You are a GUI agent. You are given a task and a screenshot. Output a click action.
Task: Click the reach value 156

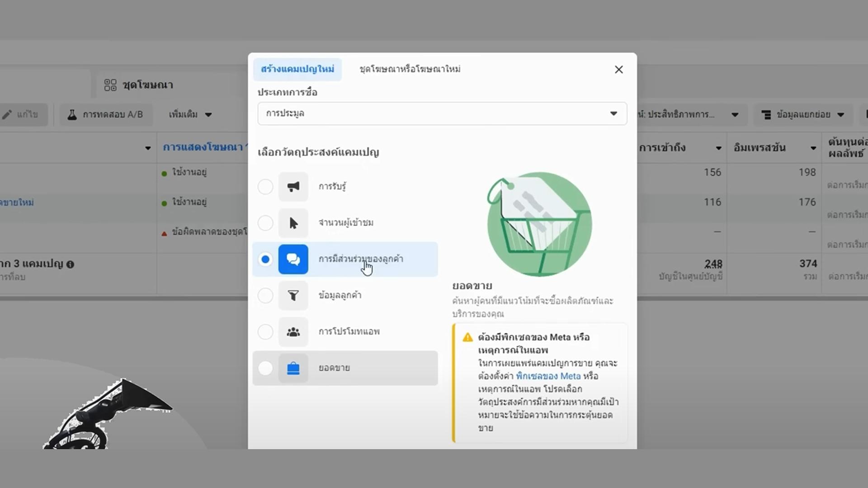[712, 172]
